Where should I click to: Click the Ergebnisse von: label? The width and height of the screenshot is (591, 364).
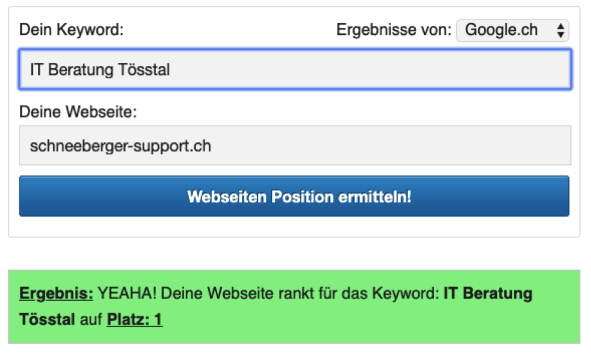click(394, 30)
